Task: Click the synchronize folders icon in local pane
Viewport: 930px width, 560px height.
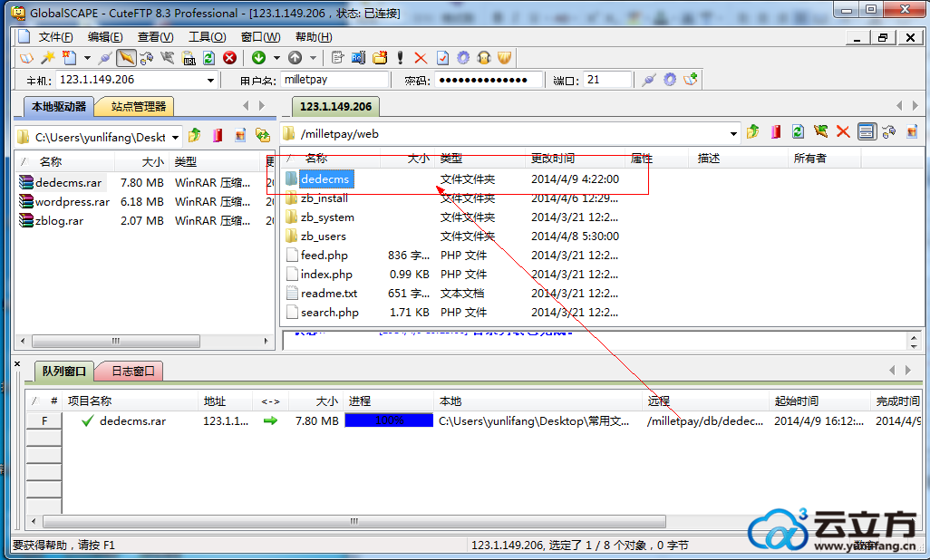Action: click(262, 135)
